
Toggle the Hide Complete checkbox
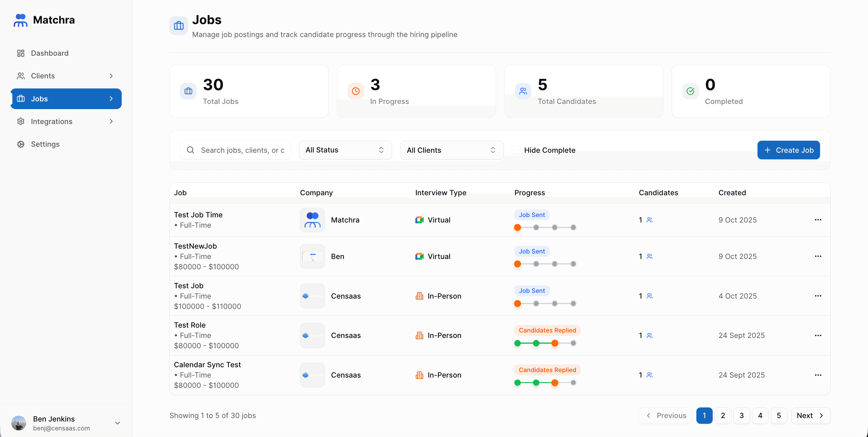click(516, 150)
